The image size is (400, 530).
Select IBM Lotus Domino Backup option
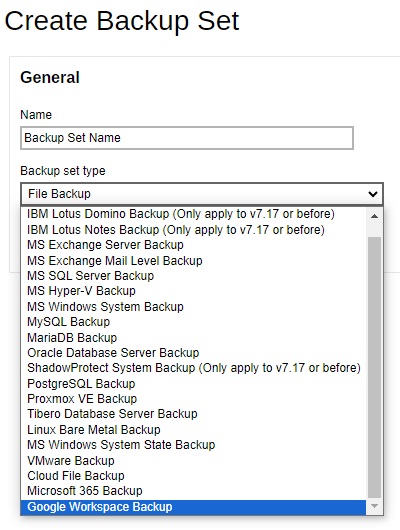point(193,214)
